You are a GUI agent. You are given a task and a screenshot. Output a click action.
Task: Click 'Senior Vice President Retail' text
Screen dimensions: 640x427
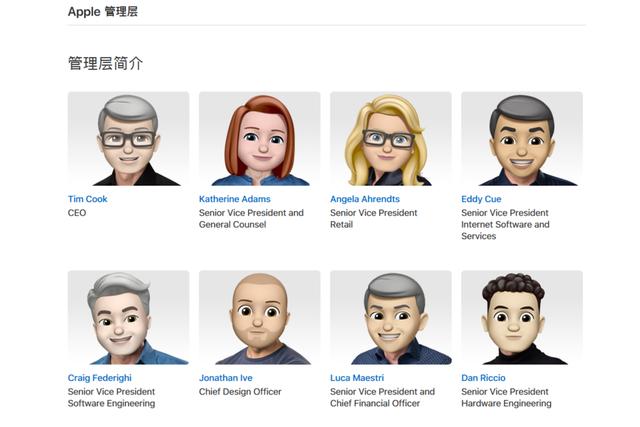(374, 219)
